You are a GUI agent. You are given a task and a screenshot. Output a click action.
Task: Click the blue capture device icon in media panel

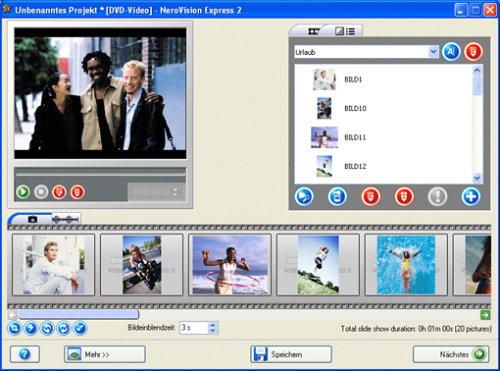[x=337, y=197]
